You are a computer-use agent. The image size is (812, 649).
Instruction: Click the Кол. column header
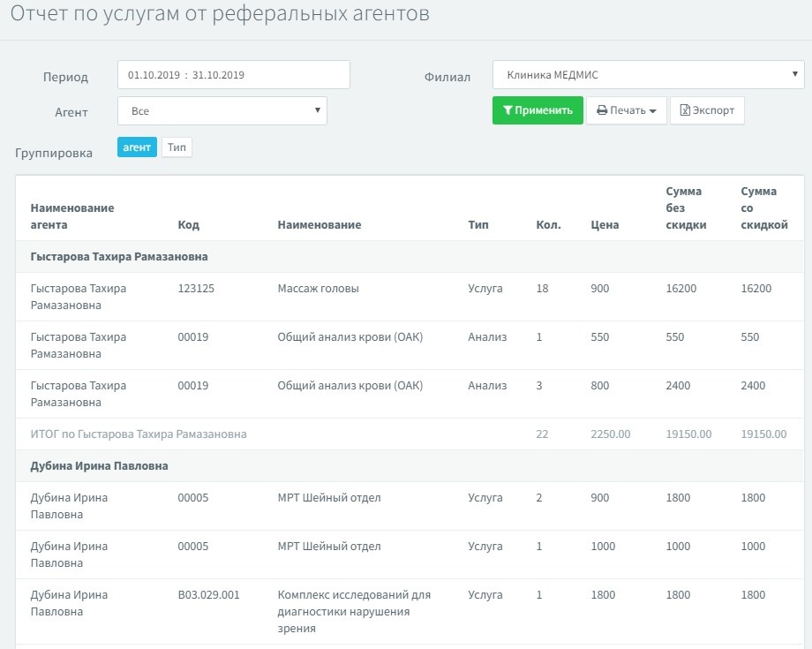click(x=548, y=225)
